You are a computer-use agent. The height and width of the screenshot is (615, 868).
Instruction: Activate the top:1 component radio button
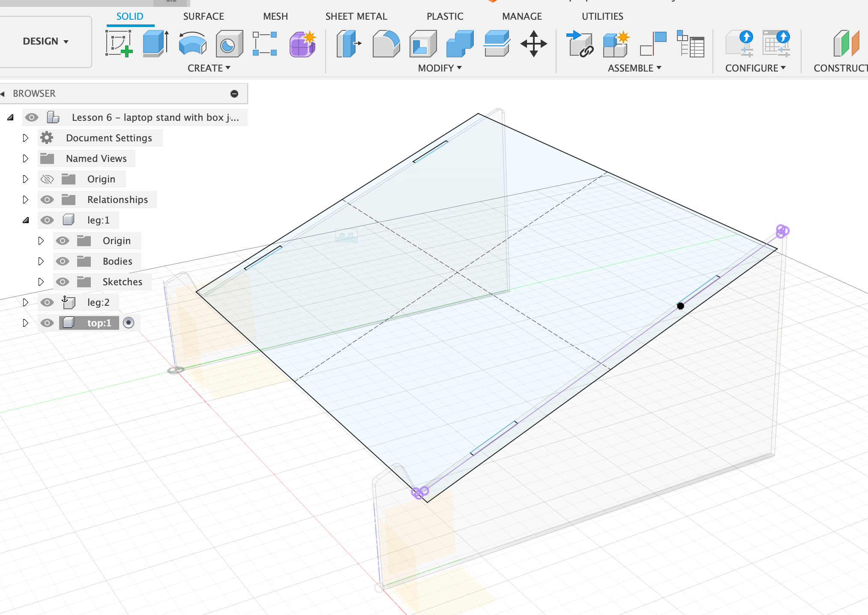pyautogui.click(x=129, y=322)
